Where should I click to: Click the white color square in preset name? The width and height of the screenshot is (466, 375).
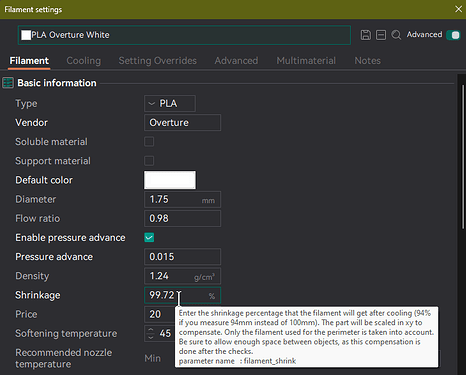[26, 35]
